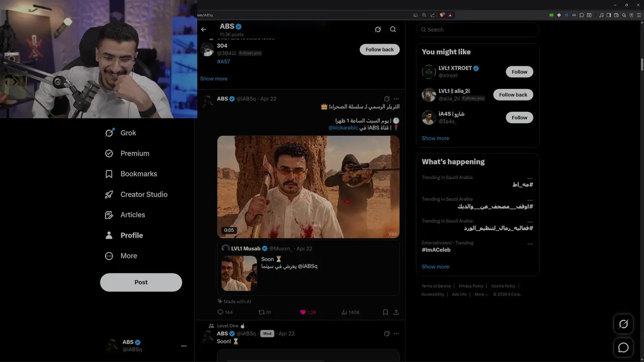The image size is (644, 362).
Task: Open LVL1 XTROET profile avatar
Action: click(x=429, y=72)
